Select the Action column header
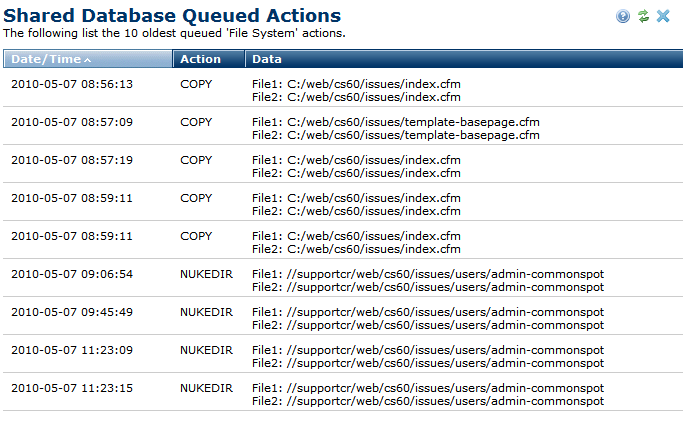This screenshot has height=426, width=686. coord(200,59)
